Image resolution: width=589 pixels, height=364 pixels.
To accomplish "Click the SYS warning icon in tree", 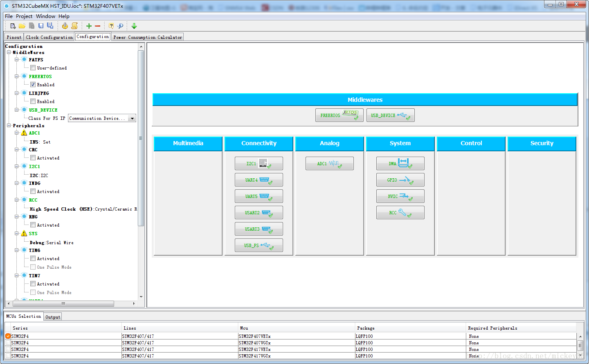I will coord(24,234).
